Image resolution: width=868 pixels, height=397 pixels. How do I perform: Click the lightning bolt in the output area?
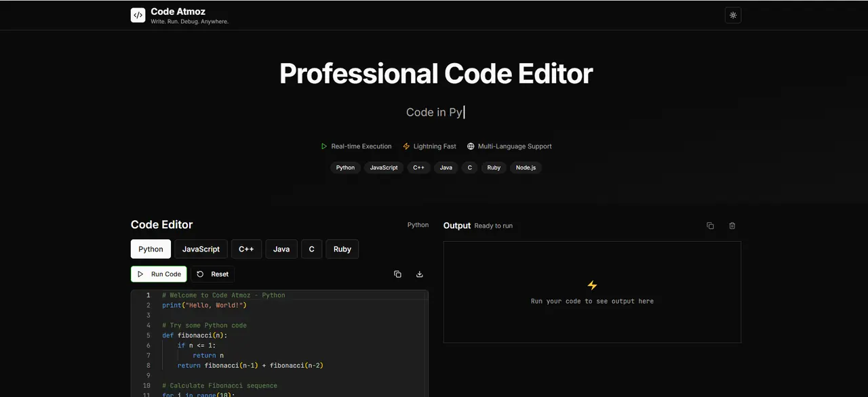coord(592,285)
